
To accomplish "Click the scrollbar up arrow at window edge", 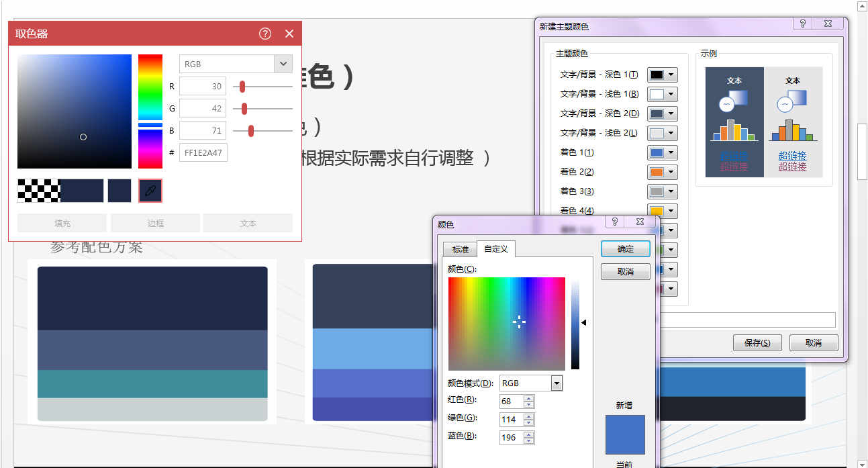I will coord(862,5).
